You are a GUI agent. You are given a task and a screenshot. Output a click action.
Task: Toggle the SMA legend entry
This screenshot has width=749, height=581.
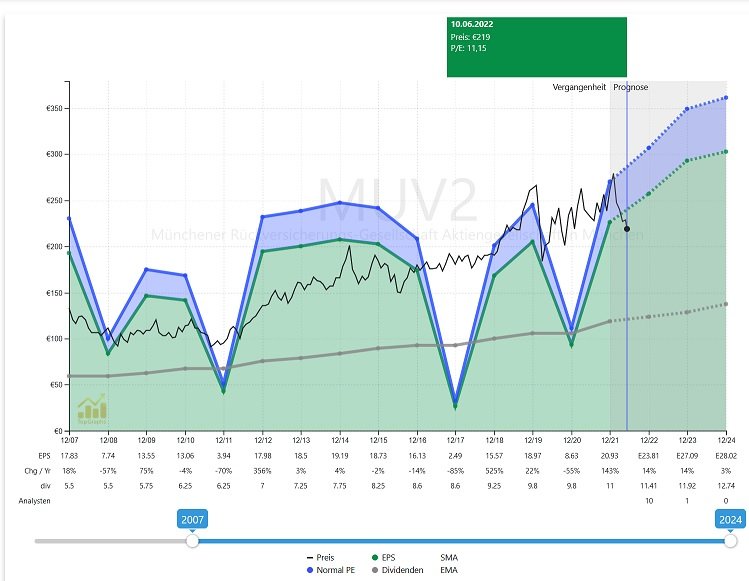(449, 558)
